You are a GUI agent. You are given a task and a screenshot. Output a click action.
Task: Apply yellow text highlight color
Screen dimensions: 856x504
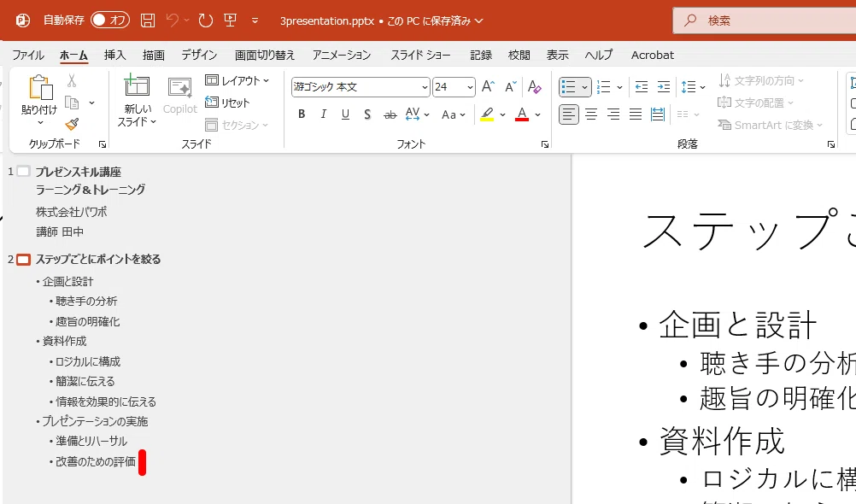(487, 114)
